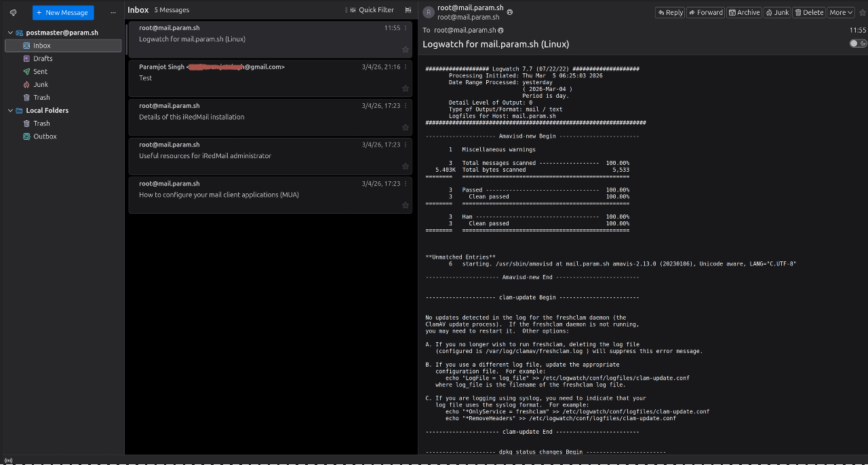Open the options menu on the Test message row
Screen dimensions: 868x465
coord(405,67)
